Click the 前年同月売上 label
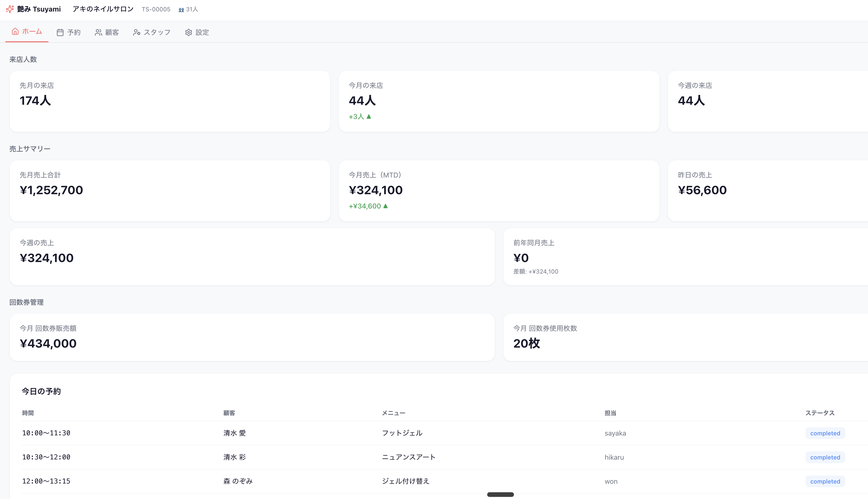Image resolution: width=868 pixels, height=499 pixels. (x=534, y=243)
